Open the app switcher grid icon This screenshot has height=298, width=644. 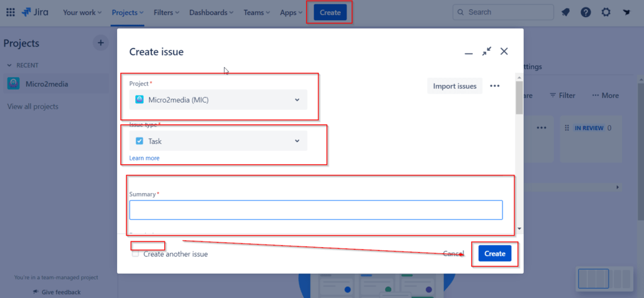pyautogui.click(x=11, y=13)
